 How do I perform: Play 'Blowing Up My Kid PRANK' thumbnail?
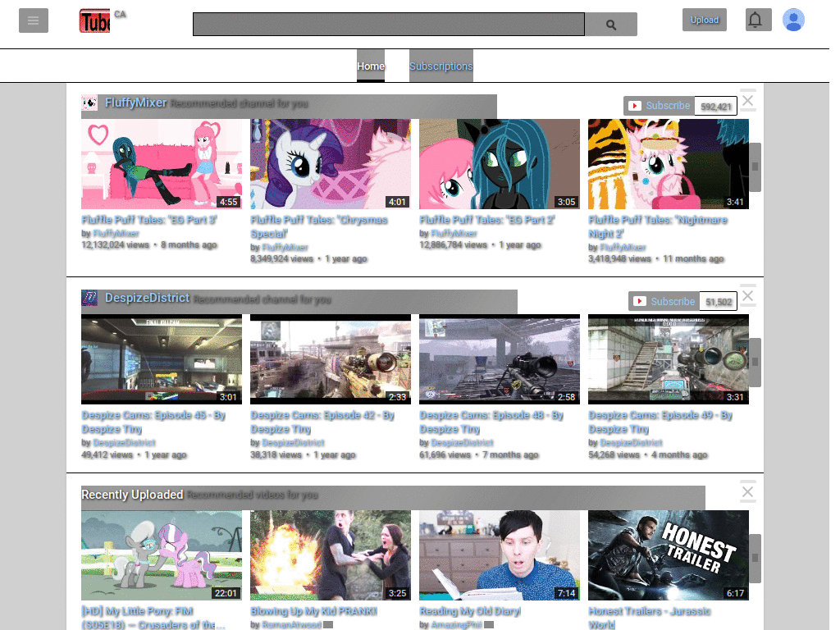coord(331,555)
